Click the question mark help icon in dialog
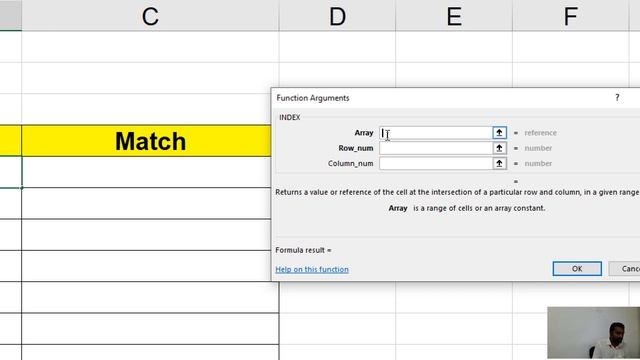 pos(617,98)
